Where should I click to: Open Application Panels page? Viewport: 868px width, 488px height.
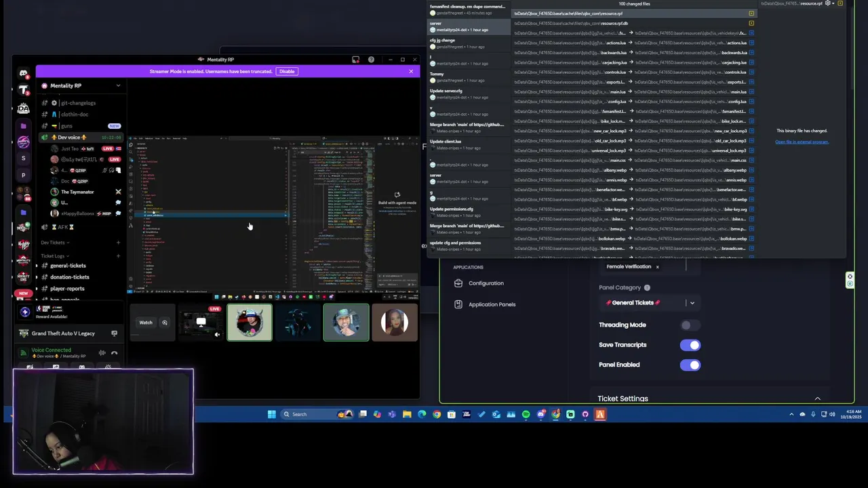[x=492, y=304]
